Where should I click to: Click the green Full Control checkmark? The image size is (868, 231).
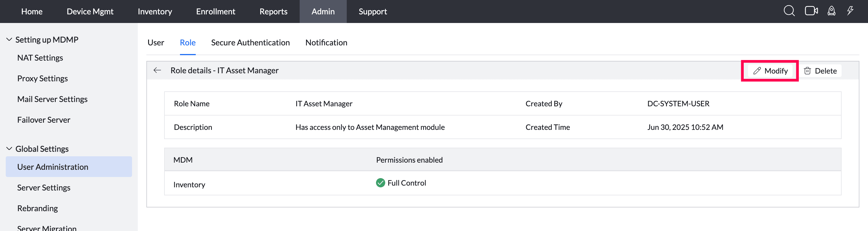tap(380, 183)
